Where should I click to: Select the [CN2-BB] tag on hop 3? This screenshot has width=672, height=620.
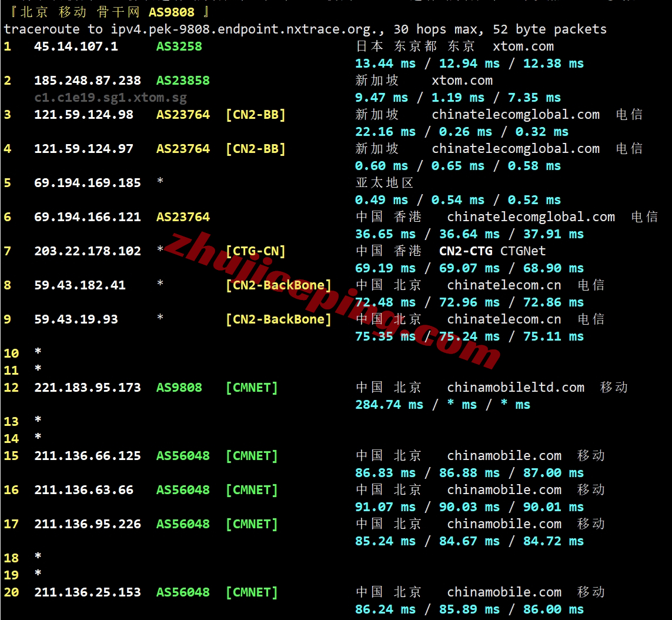click(255, 115)
